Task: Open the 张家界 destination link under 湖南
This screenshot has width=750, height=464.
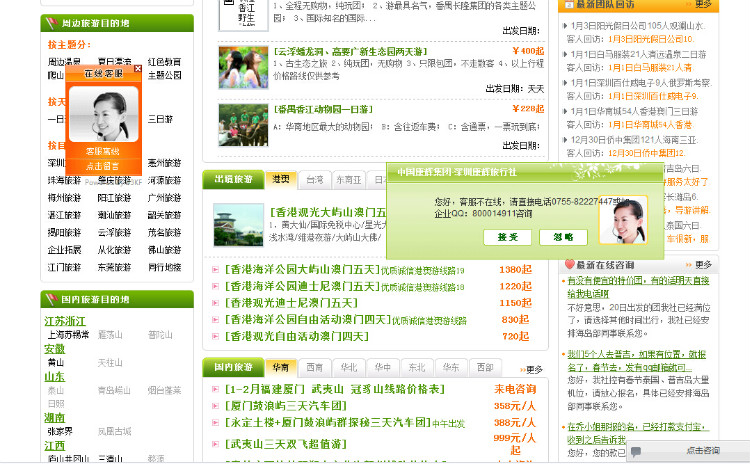Action: [x=60, y=431]
